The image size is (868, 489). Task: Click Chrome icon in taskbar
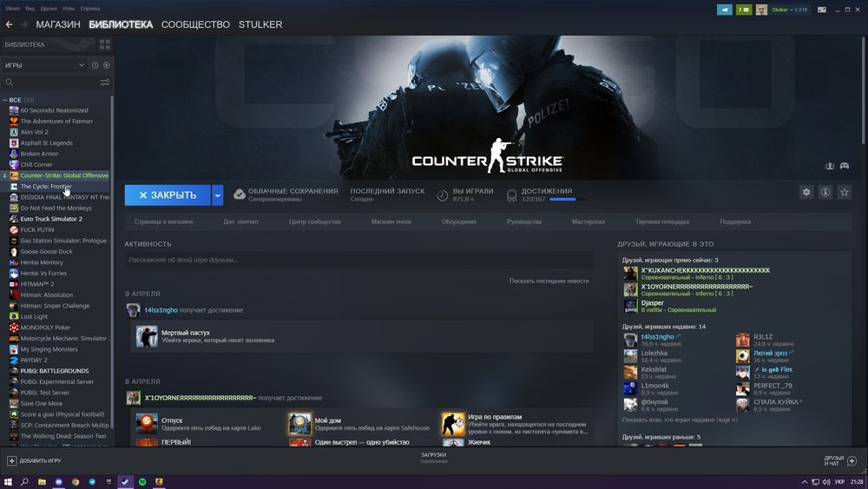click(x=76, y=482)
